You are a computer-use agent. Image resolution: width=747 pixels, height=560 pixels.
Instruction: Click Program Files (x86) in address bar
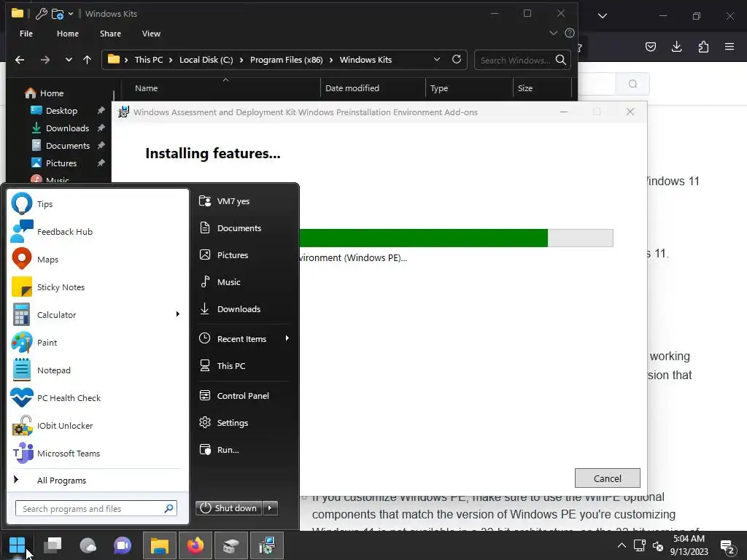tap(286, 60)
